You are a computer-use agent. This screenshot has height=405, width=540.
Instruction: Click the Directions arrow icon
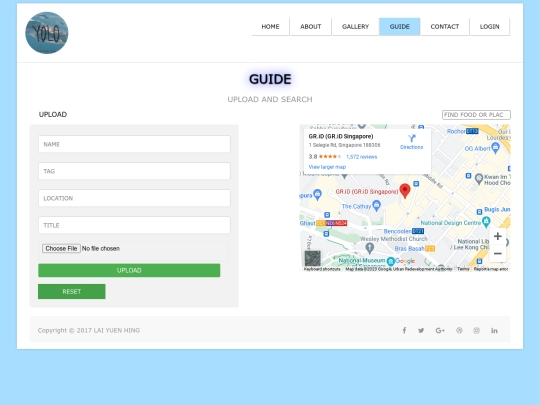(x=412, y=138)
